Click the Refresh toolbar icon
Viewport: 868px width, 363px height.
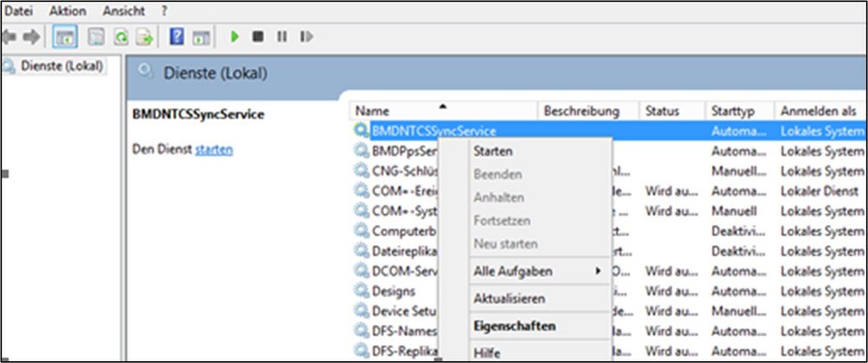click(122, 36)
